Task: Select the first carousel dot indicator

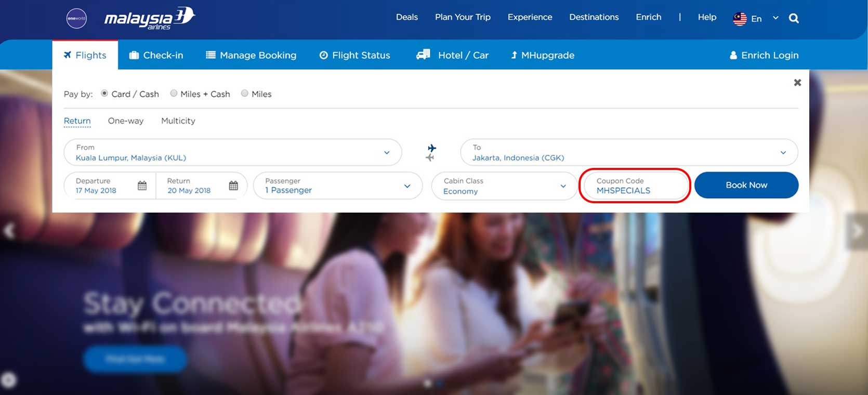Action: click(427, 384)
